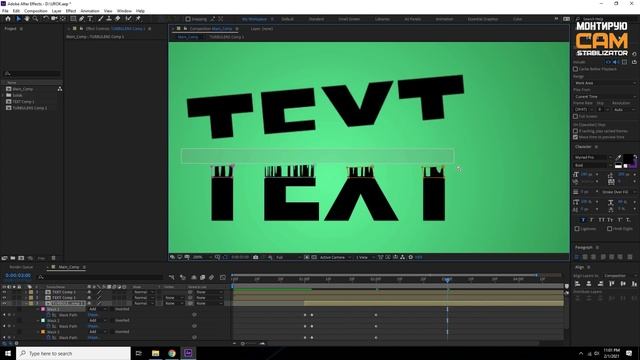This screenshot has width=640, height=360.
Task: Enable the Full Screen checkbox
Action: [576, 116]
